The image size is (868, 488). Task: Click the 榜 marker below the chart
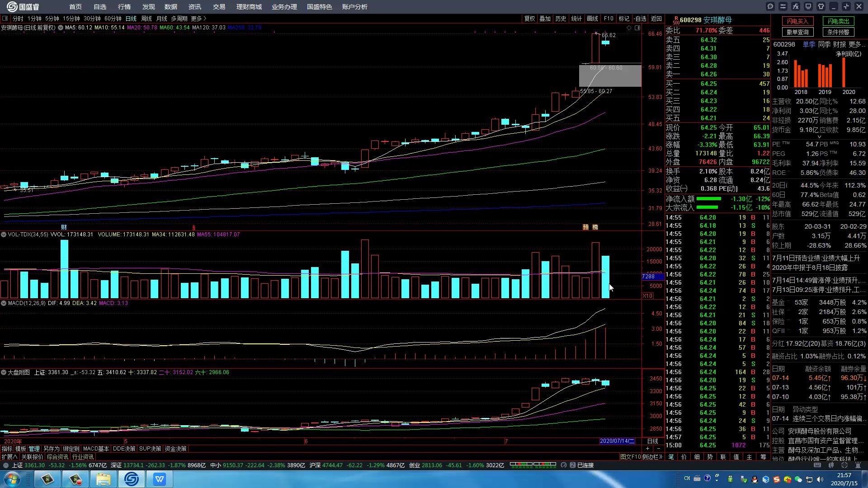coord(595,227)
